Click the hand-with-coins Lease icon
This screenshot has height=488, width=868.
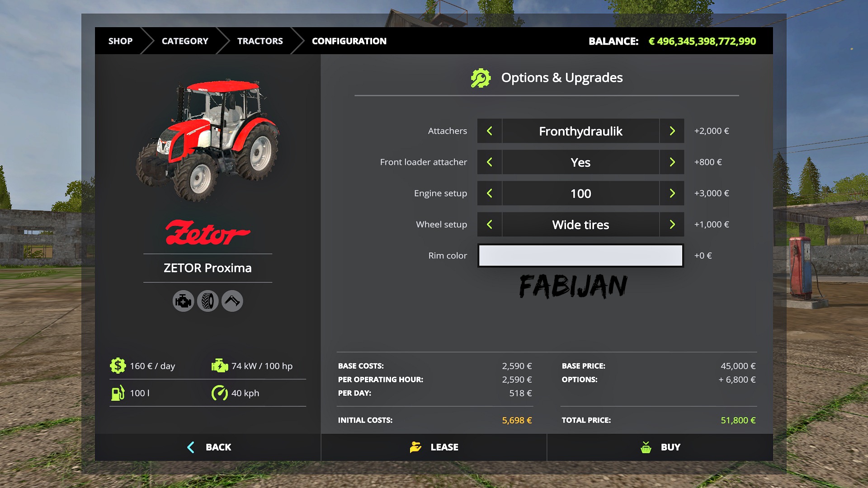pos(415,447)
